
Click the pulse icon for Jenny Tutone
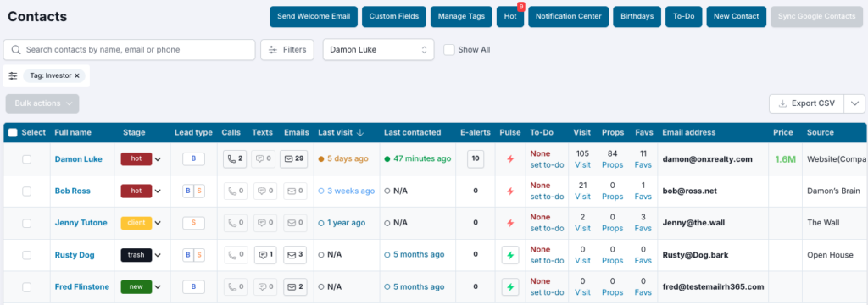pos(510,223)
